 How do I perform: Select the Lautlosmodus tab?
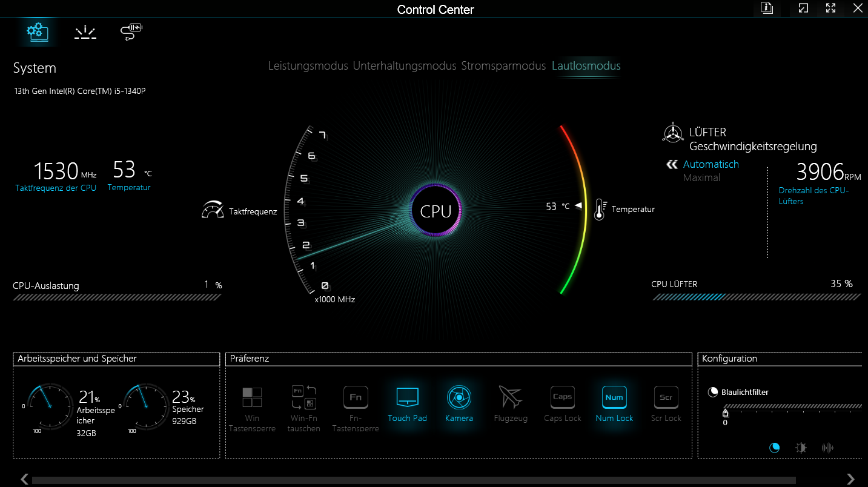point(586,66)
